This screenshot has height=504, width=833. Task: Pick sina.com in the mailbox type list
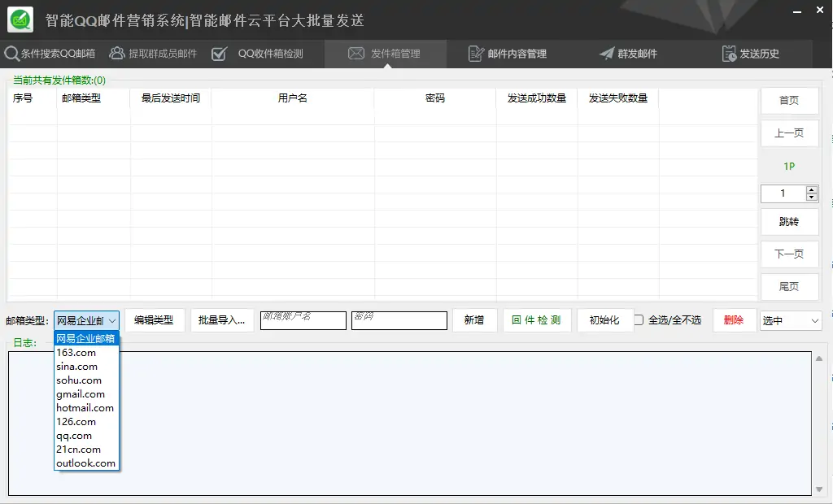click(x=86, y=367)
